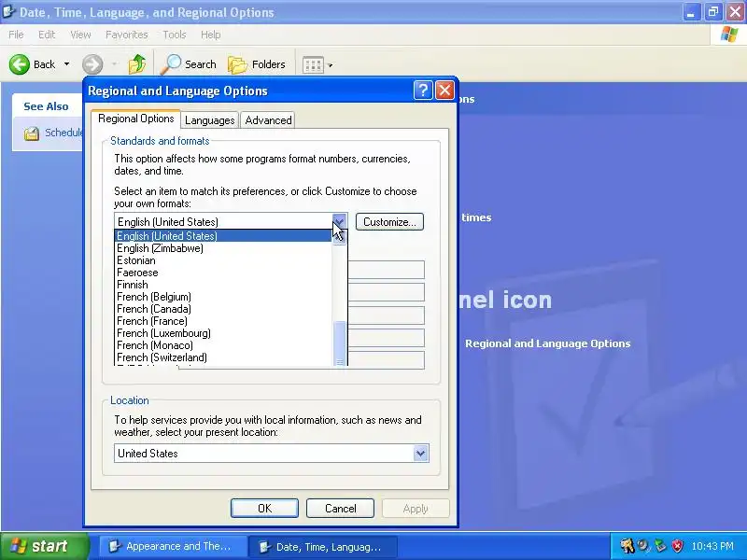Screen dimensions: 747x560
Task: Click the Cancel button
Action: click(340, 509)
